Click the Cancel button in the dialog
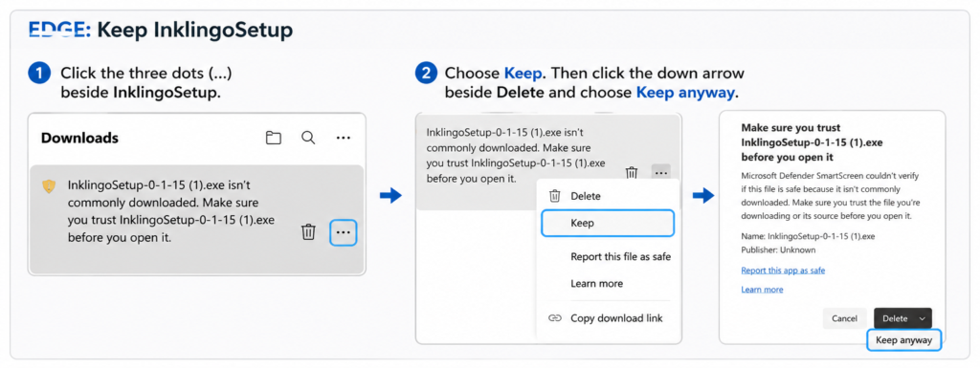The width and height of the screenshot is (980, 368). [x=844, y=318]
